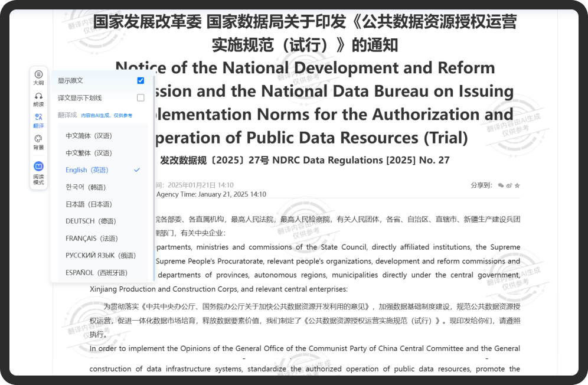The width and height of the screenshot is (588, 385).
Task: Choose English (英语) in language list
Action: point(103,170)
